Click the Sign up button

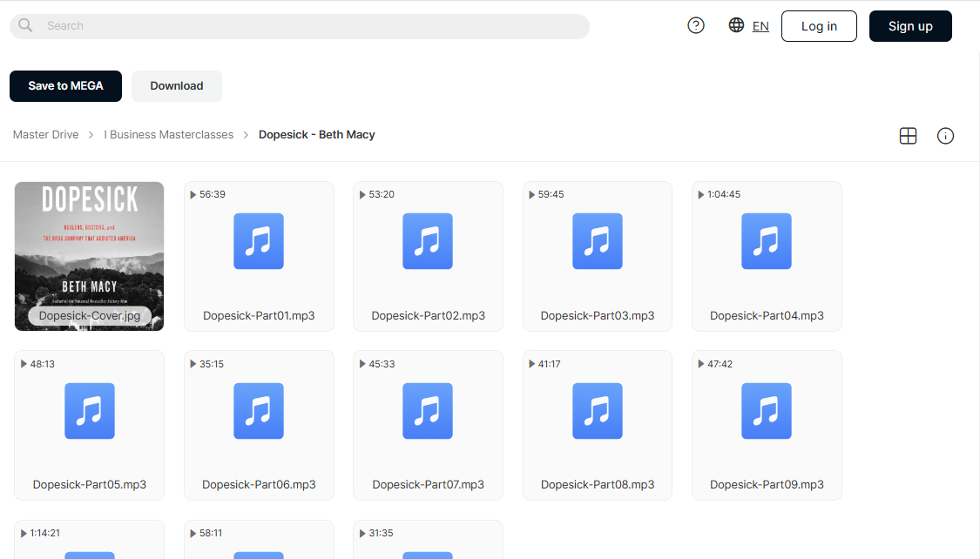click(x=910, y=26)
